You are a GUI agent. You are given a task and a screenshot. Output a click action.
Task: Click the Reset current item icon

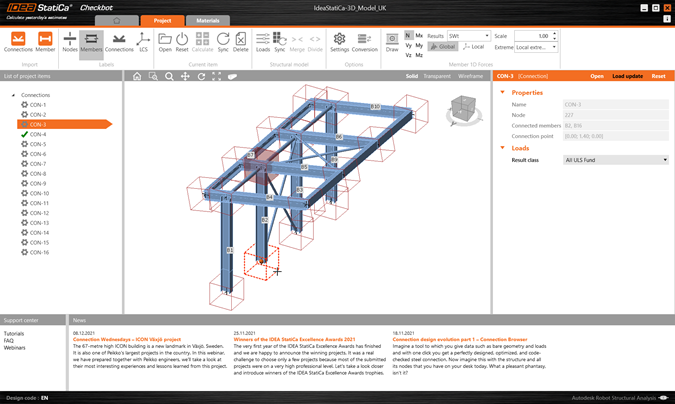click(182, 42)
